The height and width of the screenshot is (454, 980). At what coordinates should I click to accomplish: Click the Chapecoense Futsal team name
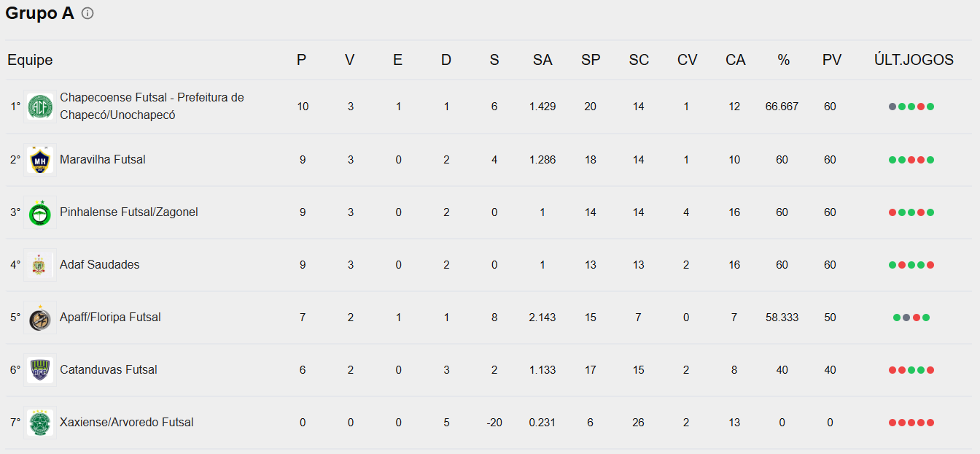point(152,106)
